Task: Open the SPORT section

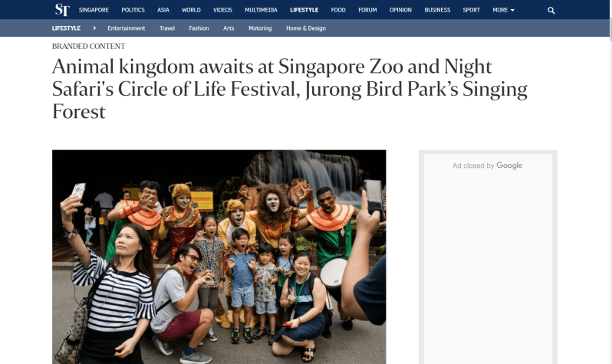Action: [x=472, y=10]
